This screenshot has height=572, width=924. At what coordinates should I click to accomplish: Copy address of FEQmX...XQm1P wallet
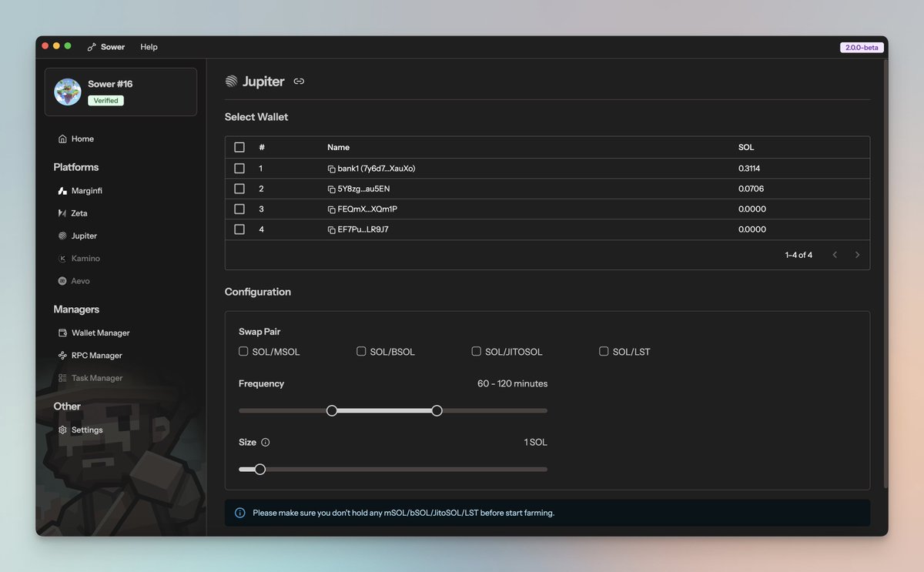click(x=331, y=209)
